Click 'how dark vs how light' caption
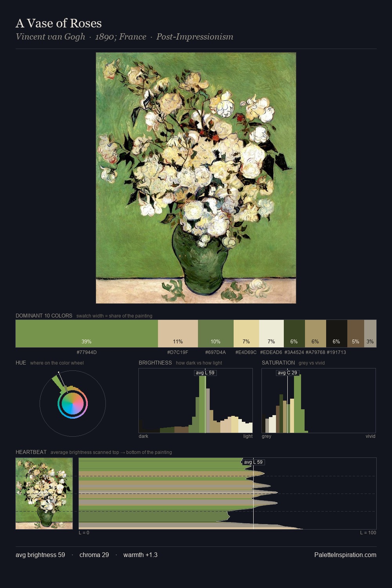The height and width of the screenshot is (588, 392). pyautogui.click(x=199, y=363)
